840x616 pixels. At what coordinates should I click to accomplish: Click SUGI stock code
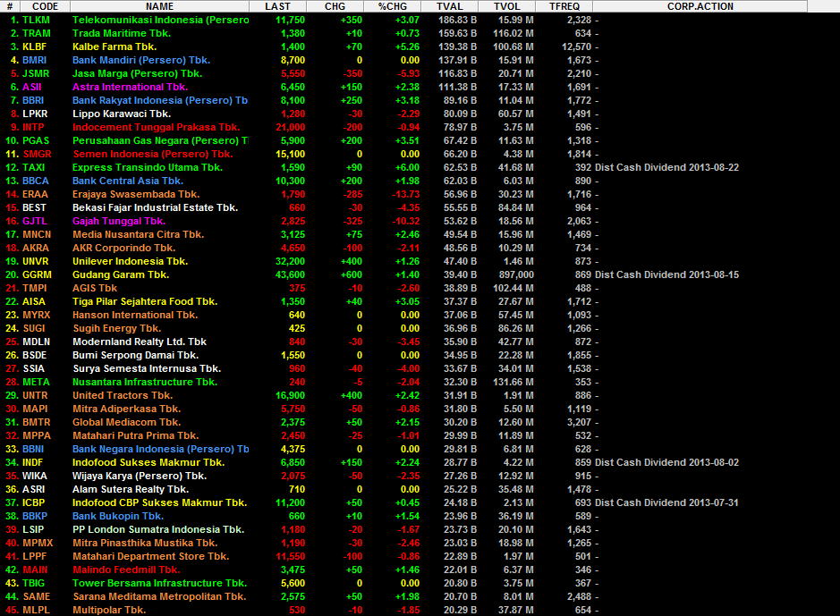pos(34,328)
